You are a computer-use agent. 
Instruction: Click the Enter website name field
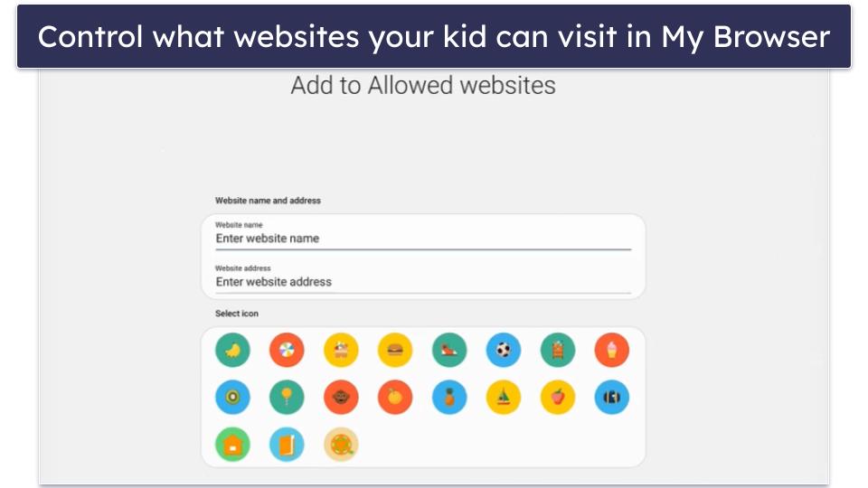(x=422, y=239)
